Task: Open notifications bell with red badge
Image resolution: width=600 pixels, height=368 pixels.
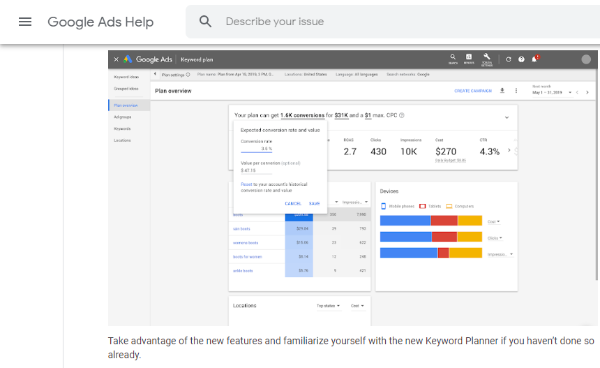Action: [x=535, y=59]
